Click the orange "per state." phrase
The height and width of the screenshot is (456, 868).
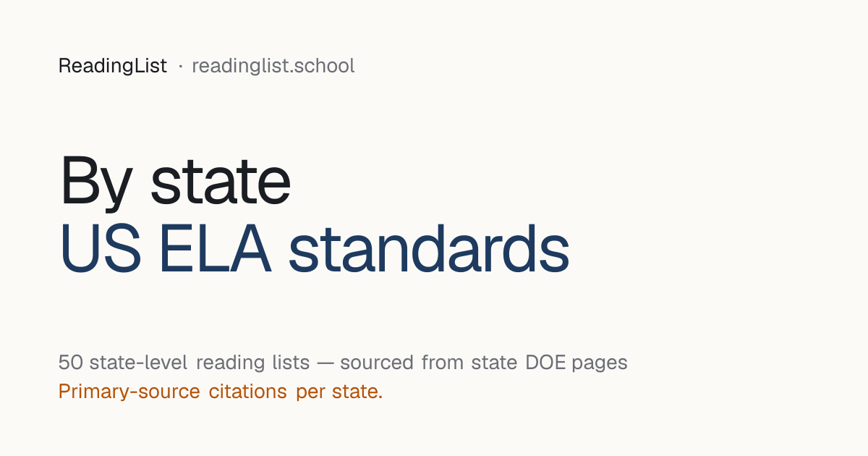(339, 393)
